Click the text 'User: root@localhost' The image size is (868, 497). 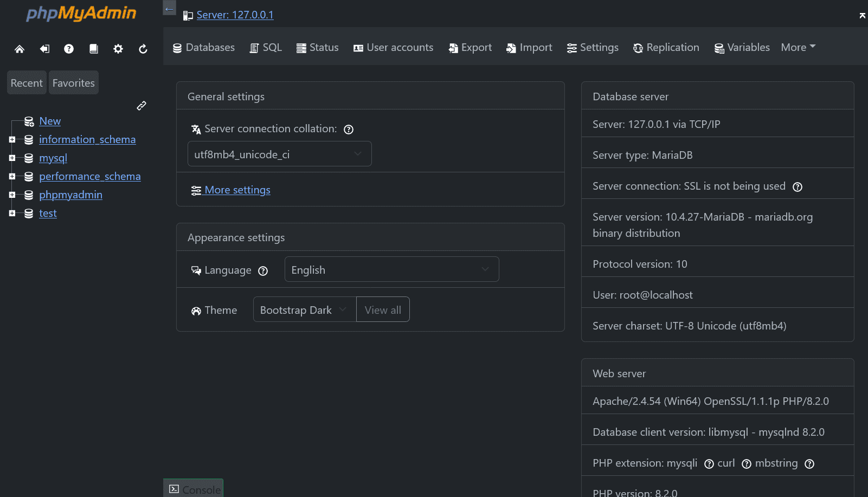coord(642,295)
